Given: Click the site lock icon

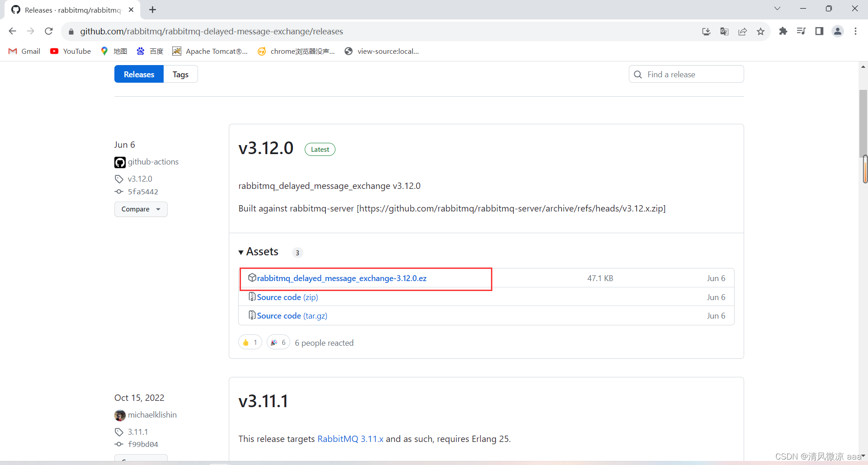Looking at the screenshot, I should [x=71, y=32].
